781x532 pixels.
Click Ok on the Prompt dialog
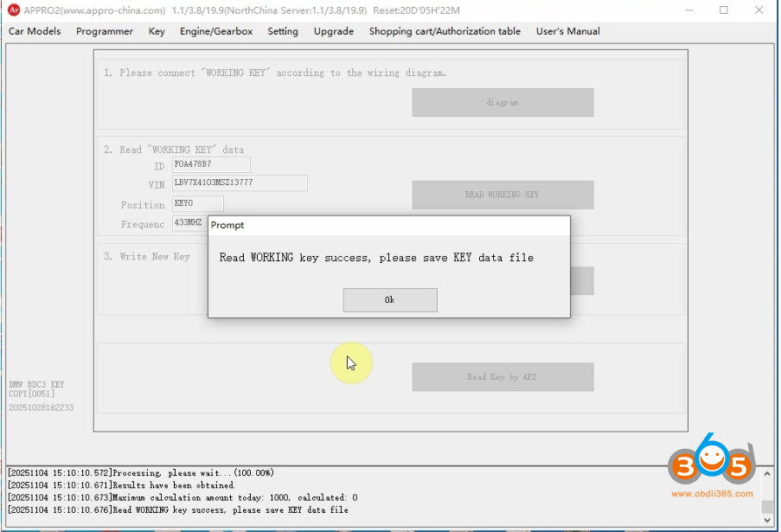coord(389,300)
